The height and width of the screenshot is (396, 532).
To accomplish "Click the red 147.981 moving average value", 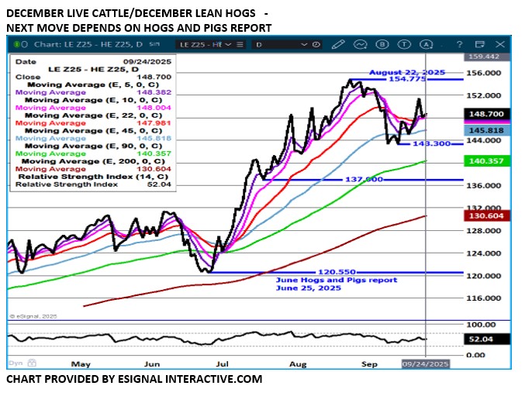I will (154, 123).
